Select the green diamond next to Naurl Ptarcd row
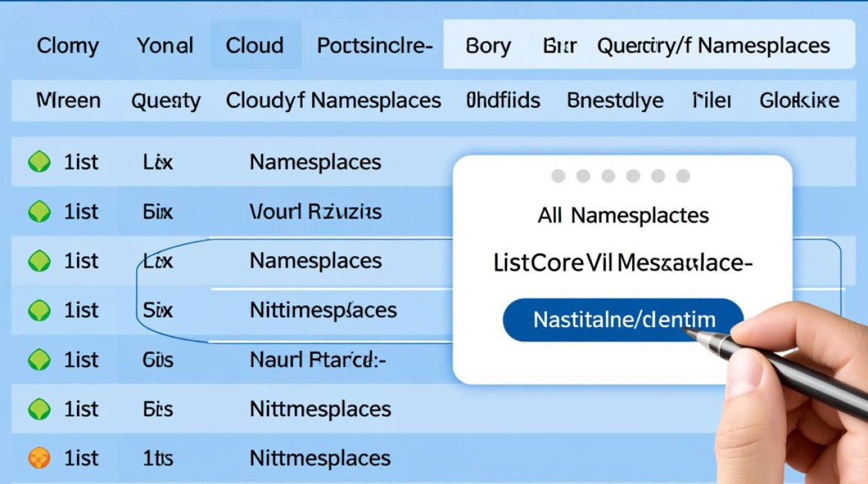Image resolution: width=868 pixels, height=484 pixels. tap(39, 359)
